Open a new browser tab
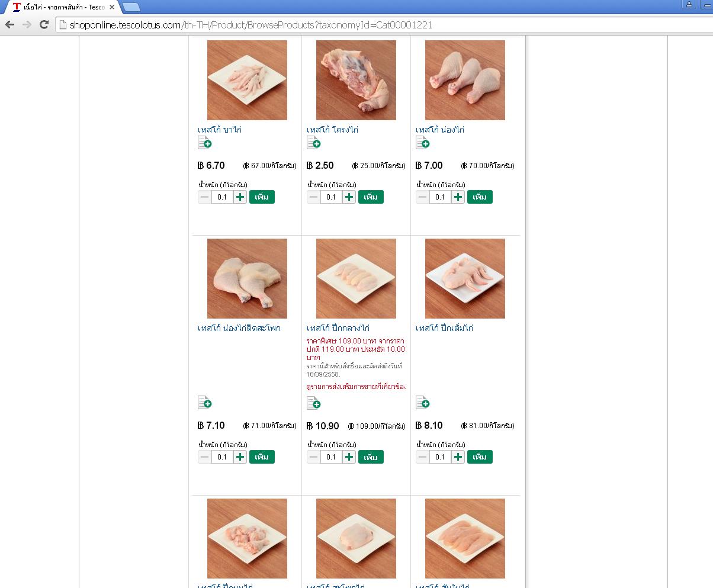Image resolution: width=713 pixels, height=588 pixels. click(131, 7)
